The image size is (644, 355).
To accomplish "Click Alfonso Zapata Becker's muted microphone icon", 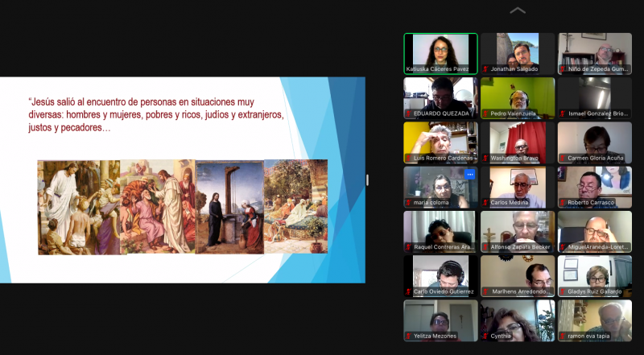I will (x=485, y=247).
